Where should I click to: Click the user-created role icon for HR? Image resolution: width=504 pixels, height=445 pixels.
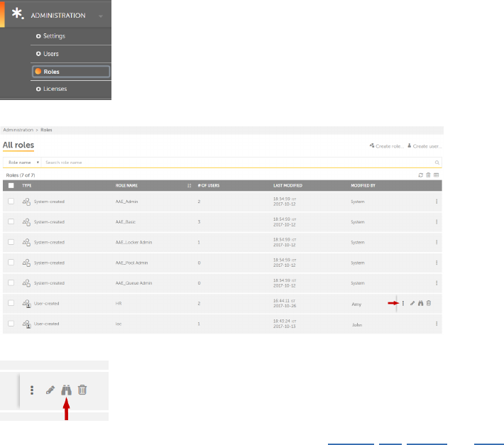27,304
